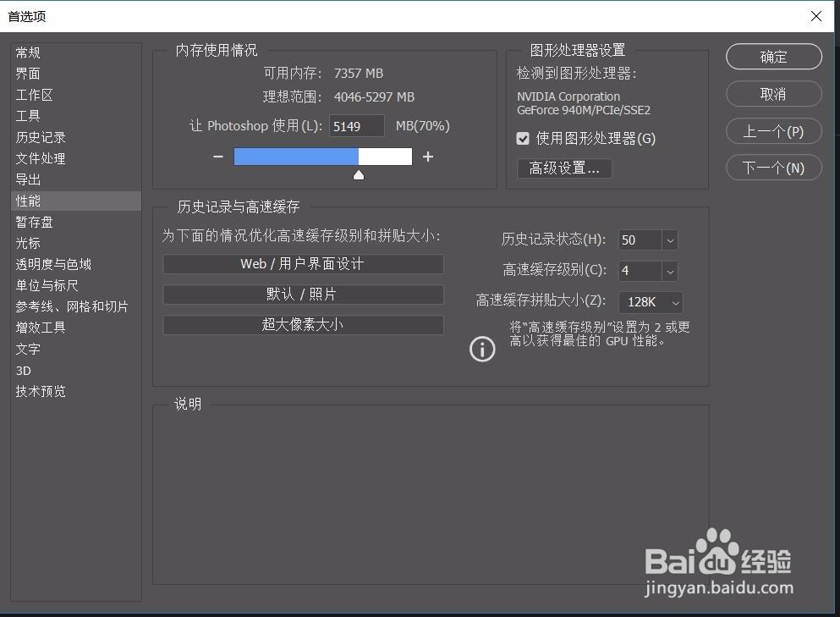Image resolution: width=840 pixels, height=617 pixels.
Task: Select the 工具 category
Action: [x=76, y=116]
